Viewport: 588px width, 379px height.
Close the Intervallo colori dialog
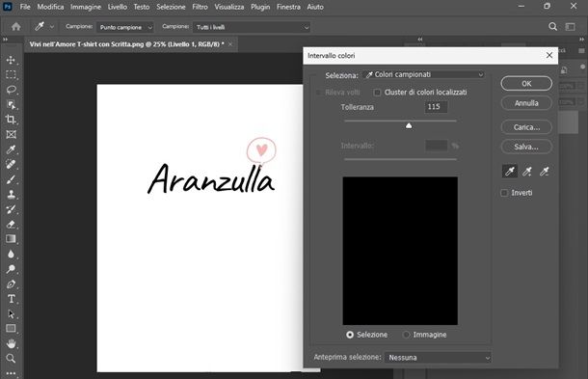point(549,56)
